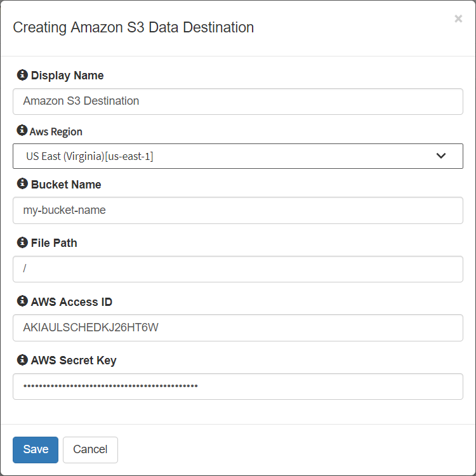
Task: Click into the File Path input box
Action: click(238, 269)
